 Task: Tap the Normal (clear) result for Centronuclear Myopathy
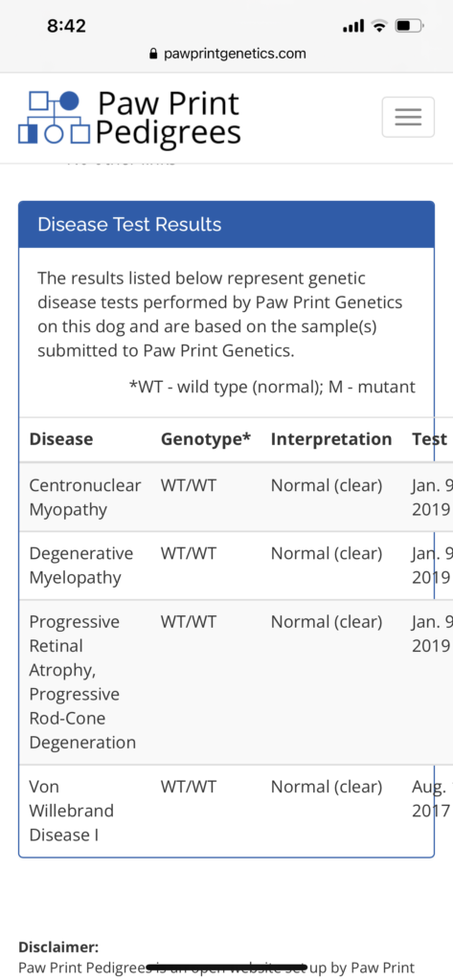[326, 485]
